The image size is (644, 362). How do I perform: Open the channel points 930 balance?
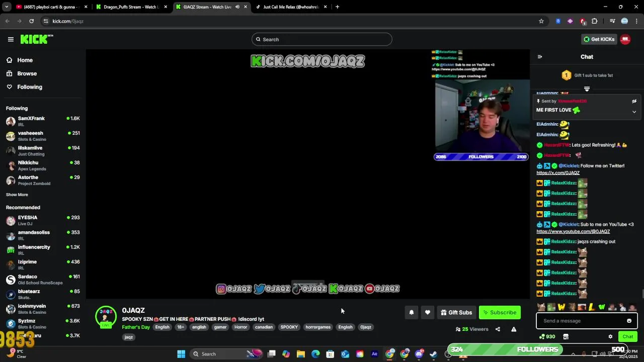coord(547,337)
